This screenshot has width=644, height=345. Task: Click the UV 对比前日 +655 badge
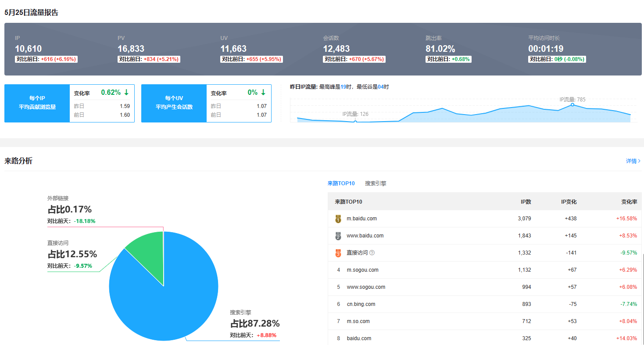pos(252,59)
